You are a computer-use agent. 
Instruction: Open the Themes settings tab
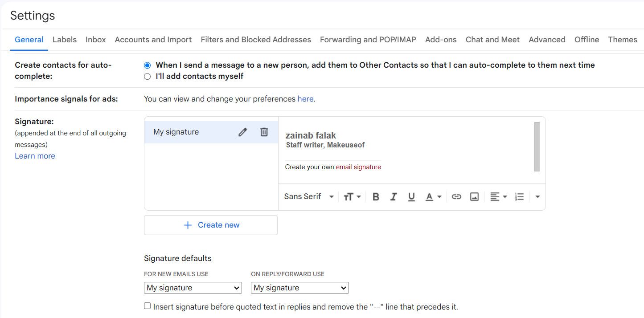click(x=623, y=40)
